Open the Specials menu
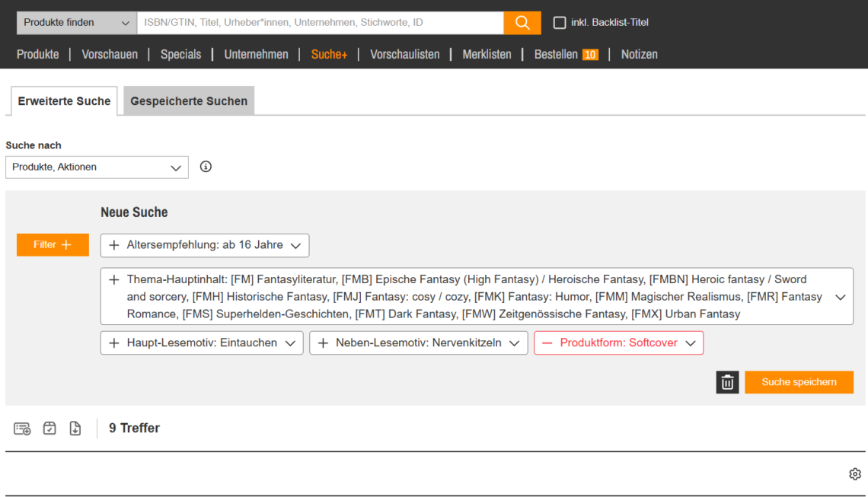The height and width of the screenshot is (497, 868). click(x=181, y=54)
